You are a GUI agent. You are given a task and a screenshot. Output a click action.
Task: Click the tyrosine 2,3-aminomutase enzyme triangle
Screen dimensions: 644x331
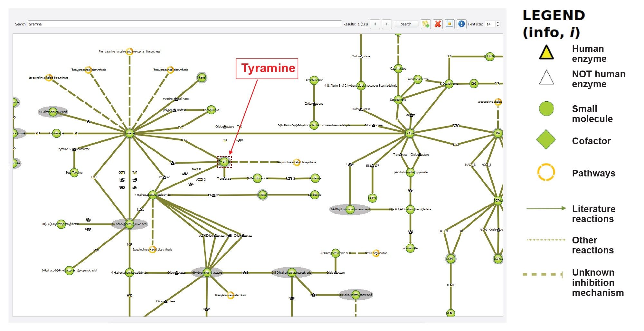74,149
